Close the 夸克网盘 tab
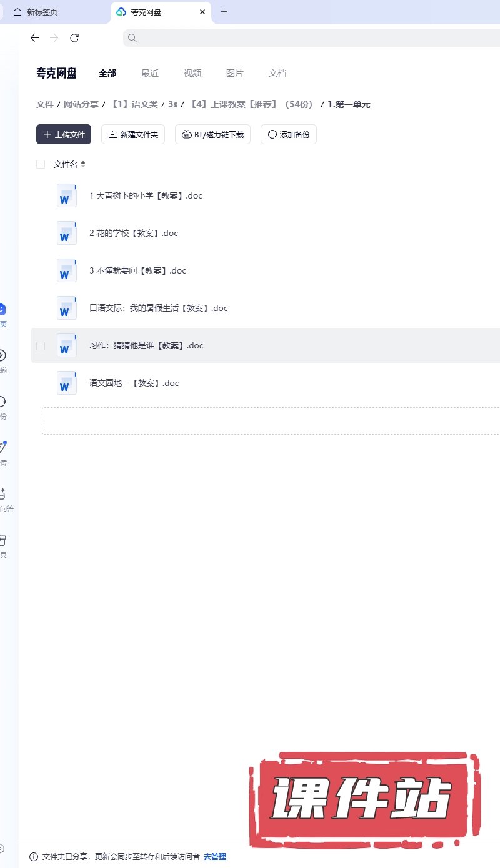 pyautogui.click(x=202, y=12)
